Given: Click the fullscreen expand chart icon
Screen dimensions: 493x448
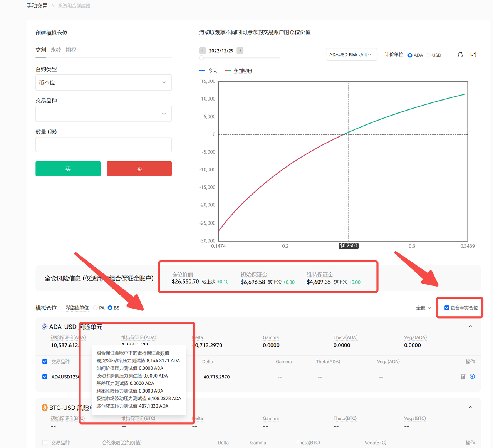Looking at the screenshot, I should (473, 55).
